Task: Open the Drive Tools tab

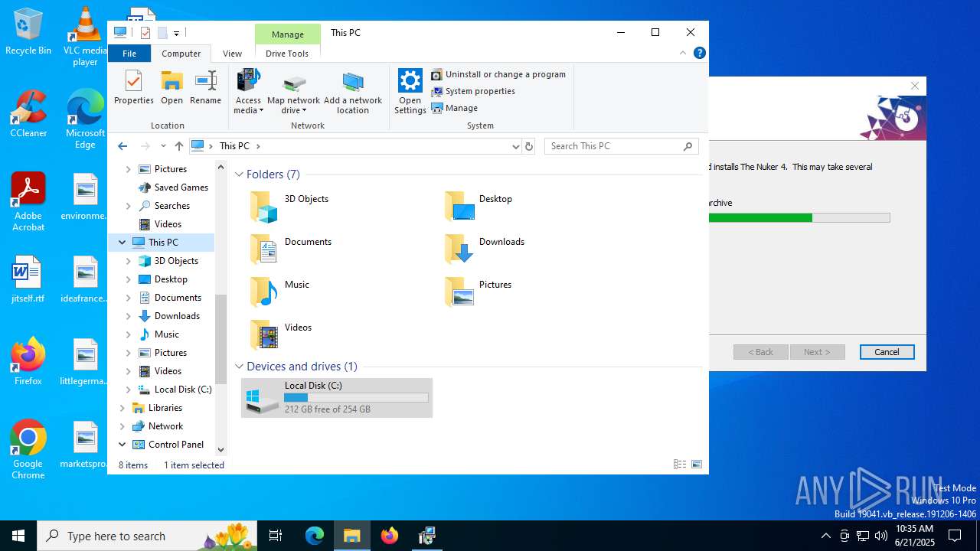Action: (287, 54)
